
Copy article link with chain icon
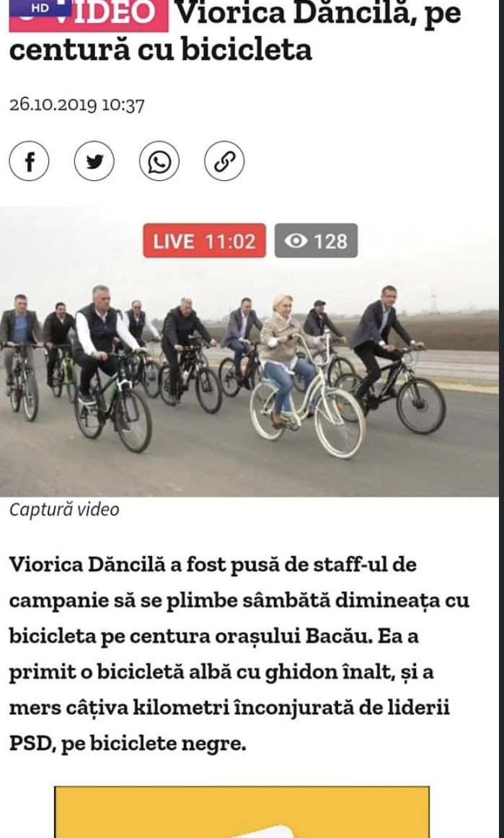tap(224, 161)
